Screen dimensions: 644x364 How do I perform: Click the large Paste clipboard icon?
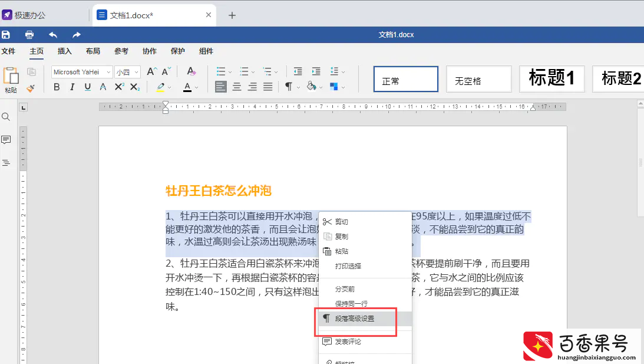click(11, 76)
